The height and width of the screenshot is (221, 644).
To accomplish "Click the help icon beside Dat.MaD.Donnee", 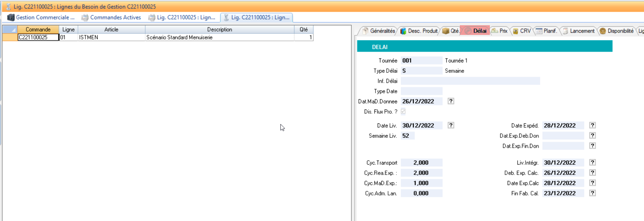I will point(451,101).
